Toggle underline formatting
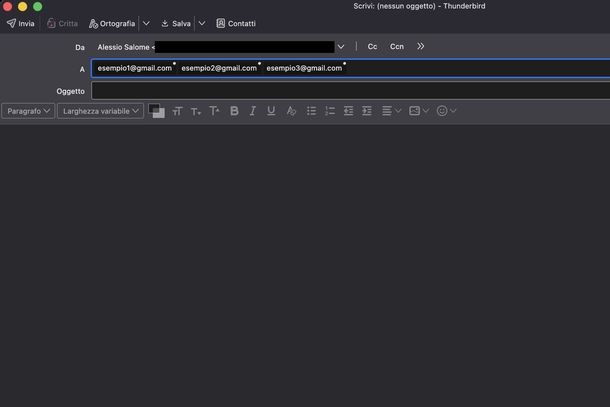This screenshot has width=610, height=407. click(x=271, y=111)
